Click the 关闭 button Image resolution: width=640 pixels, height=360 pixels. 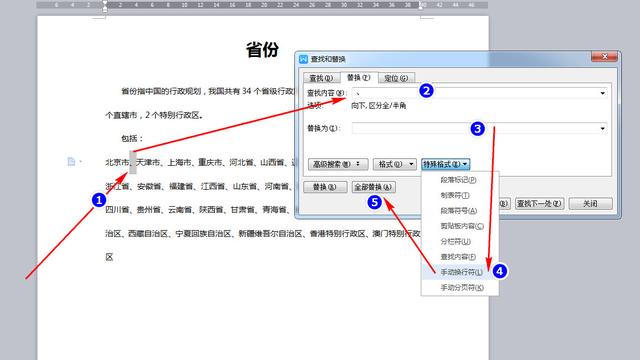point(590,203)
